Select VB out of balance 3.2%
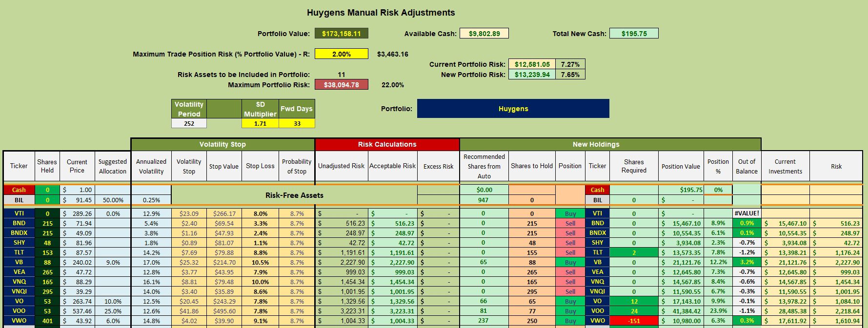This screenshot has height=328, width=868. click(x=747, y=262)
